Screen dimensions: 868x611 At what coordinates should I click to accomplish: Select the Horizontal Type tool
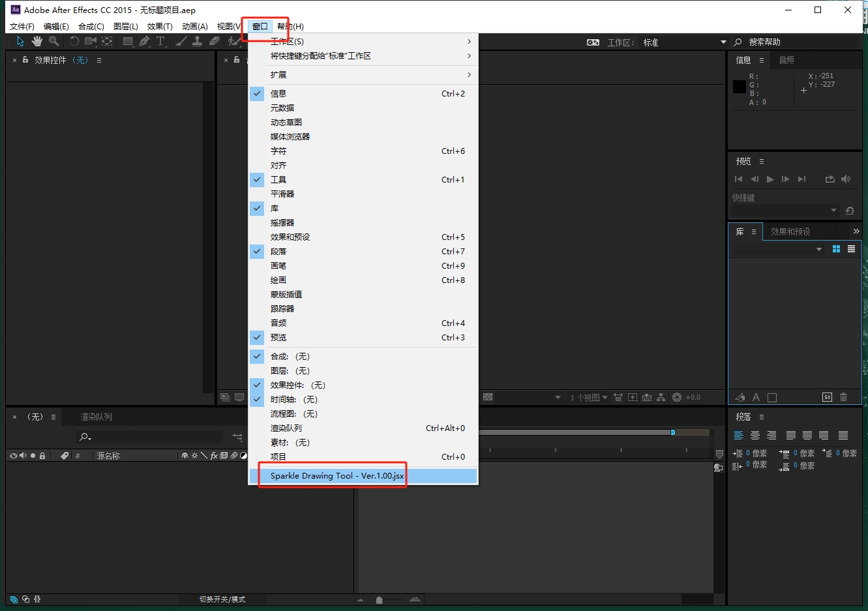160,41
